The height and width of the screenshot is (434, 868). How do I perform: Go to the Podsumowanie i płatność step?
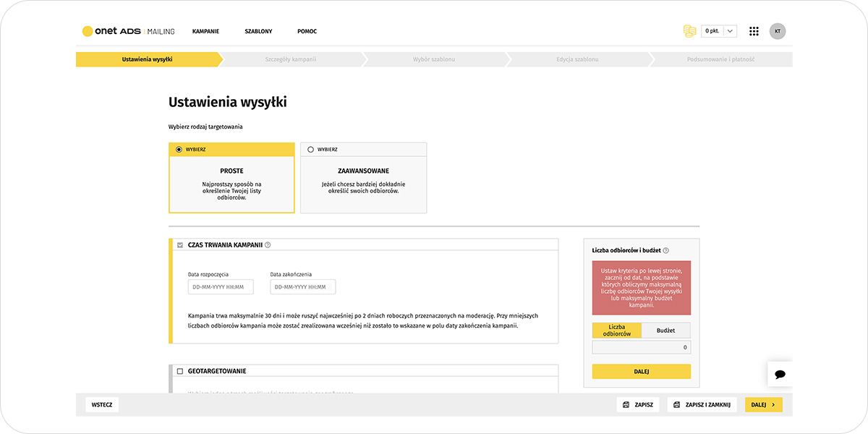(720, 59)
